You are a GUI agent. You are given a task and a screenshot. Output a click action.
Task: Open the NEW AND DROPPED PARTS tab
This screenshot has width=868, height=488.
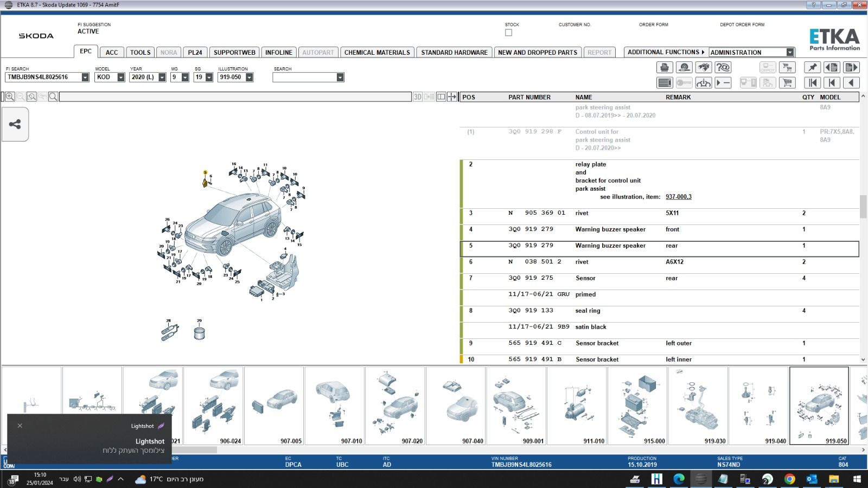(538, 52)
